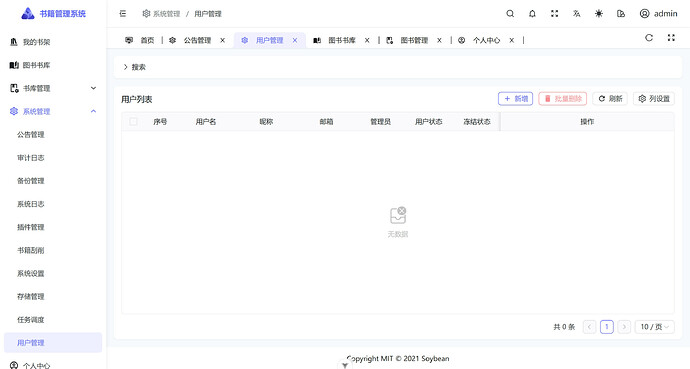This screenshot has height=369, width=690.
Task: Select page 1 in pagination
Action: click(x=607, y=327)
